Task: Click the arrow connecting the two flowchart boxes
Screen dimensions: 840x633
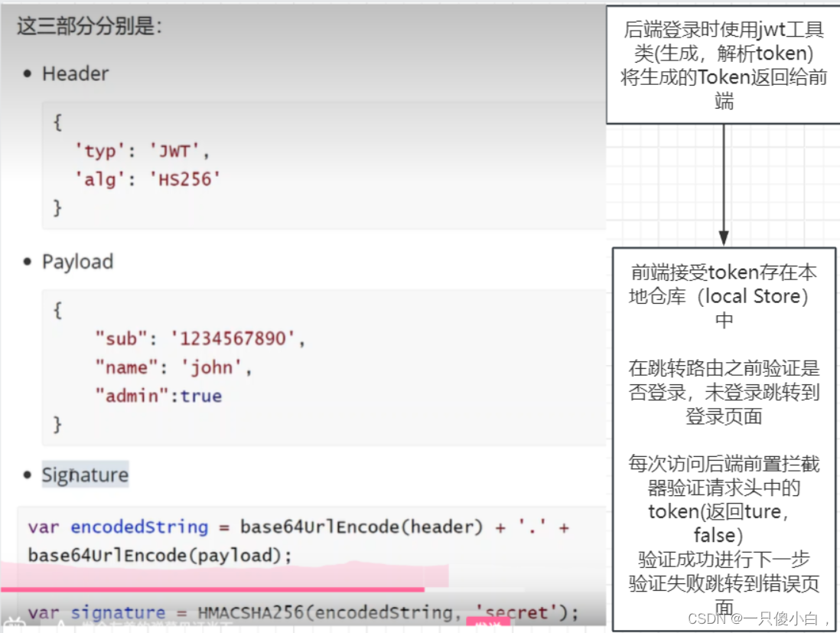Action: pos(722,184)
